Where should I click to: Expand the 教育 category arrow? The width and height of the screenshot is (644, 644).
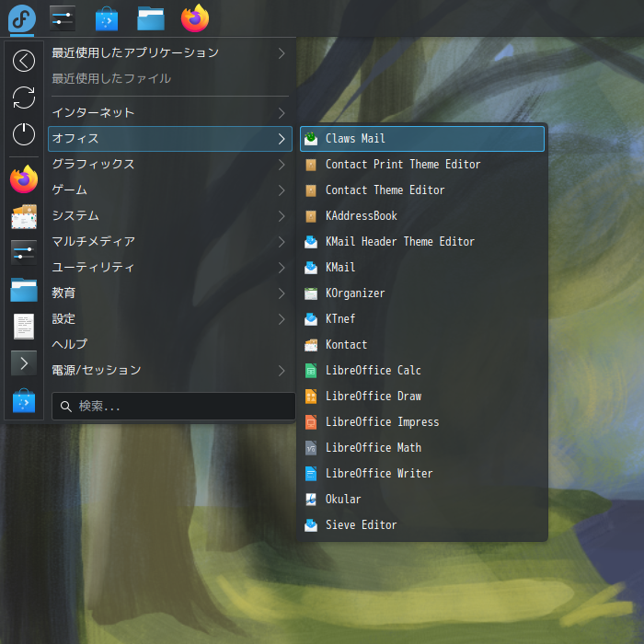(282, 293)
